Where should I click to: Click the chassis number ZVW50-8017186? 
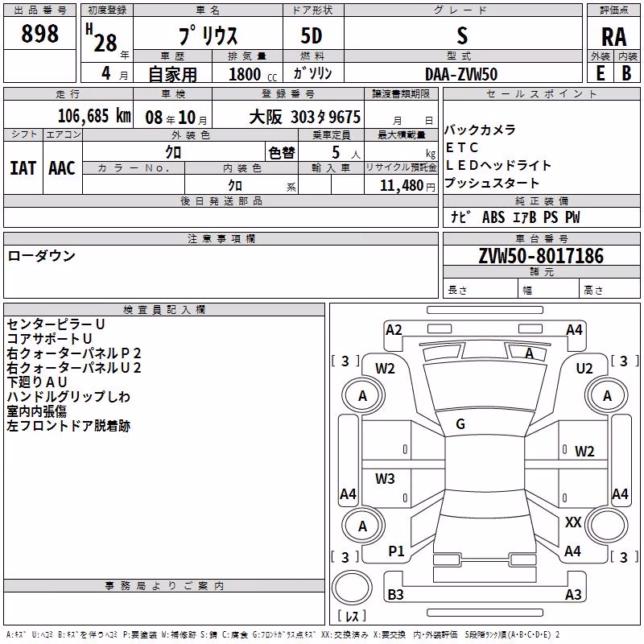(x=541, y=256)
